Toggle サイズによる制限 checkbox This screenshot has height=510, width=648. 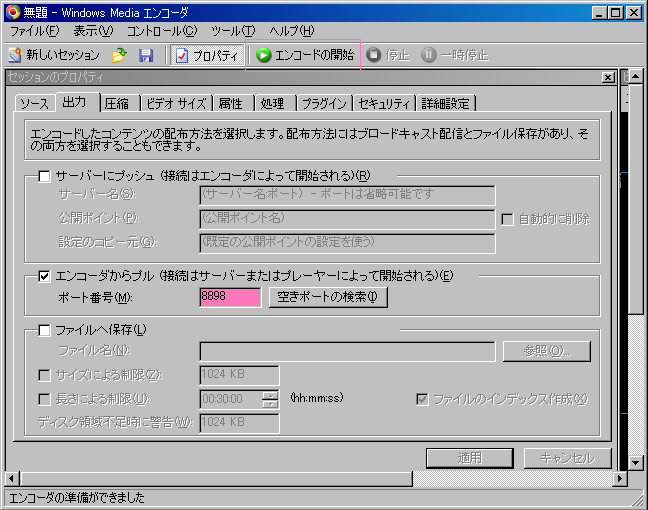[44, 375]
